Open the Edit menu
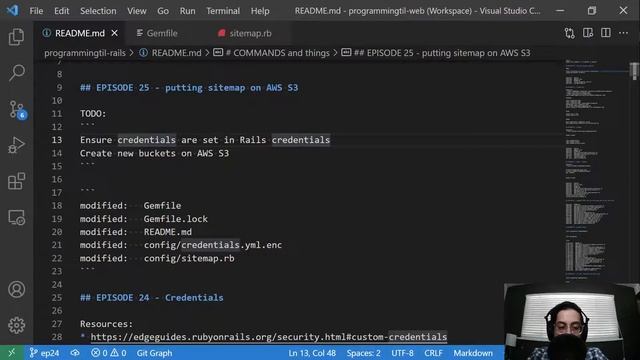 point(62,11)
